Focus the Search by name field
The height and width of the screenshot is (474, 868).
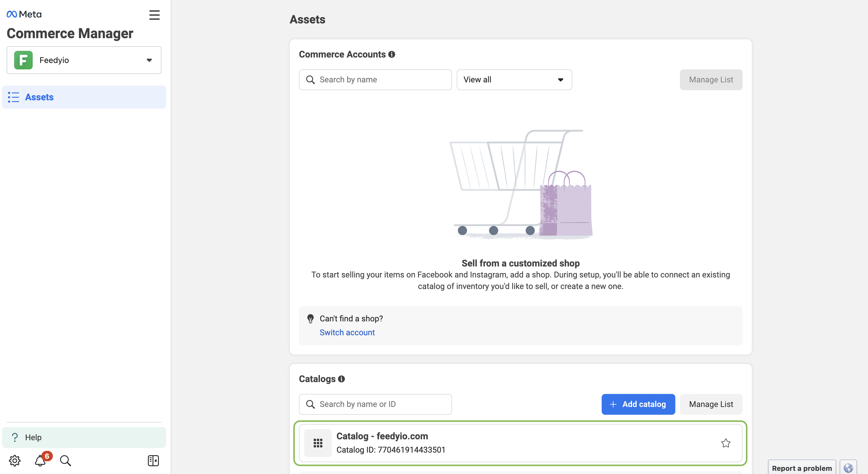376,79
